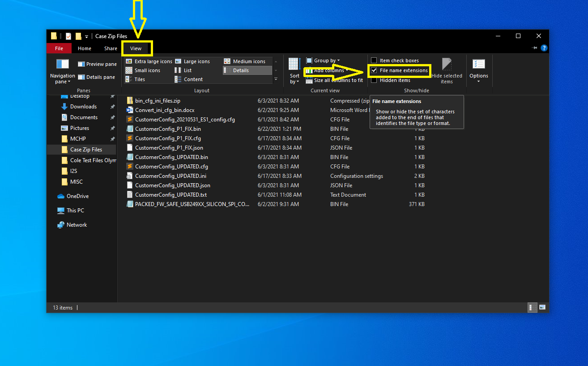Image resolution: width=588 pixels, height=366 pixels.
Task: Enable the Preview pane
Action: pyautogui.click(x=97, y=64)
